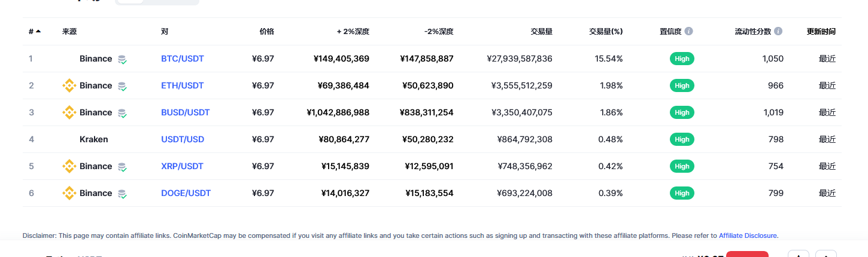Sort the table by the +2%深度 column header

pyautogui.click(x=353, y=31)
